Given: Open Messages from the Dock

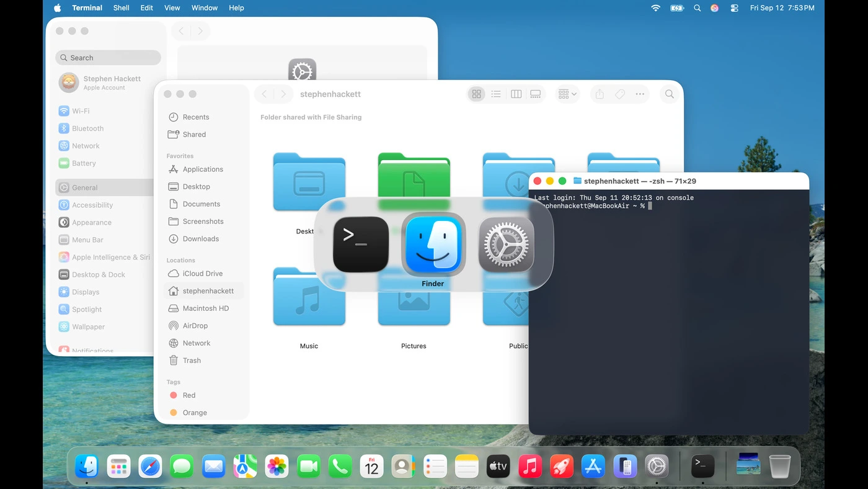Looking at the screenshot, I should point(182,466).
